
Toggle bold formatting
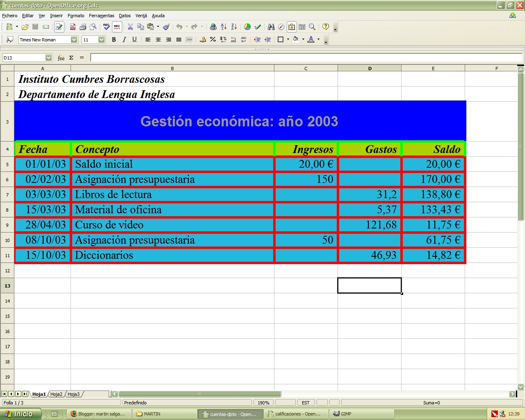pyautogui.click(x=114, y=39)
